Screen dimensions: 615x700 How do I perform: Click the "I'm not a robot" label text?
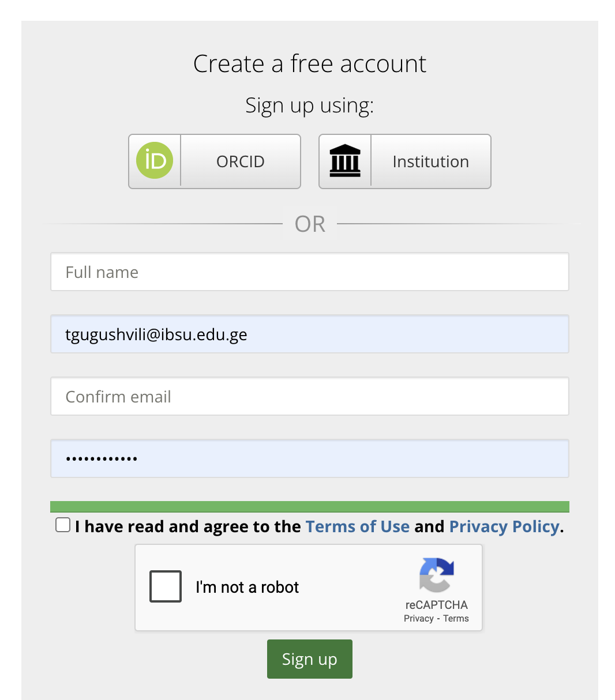pyautogui.click(x=247, y=587)
